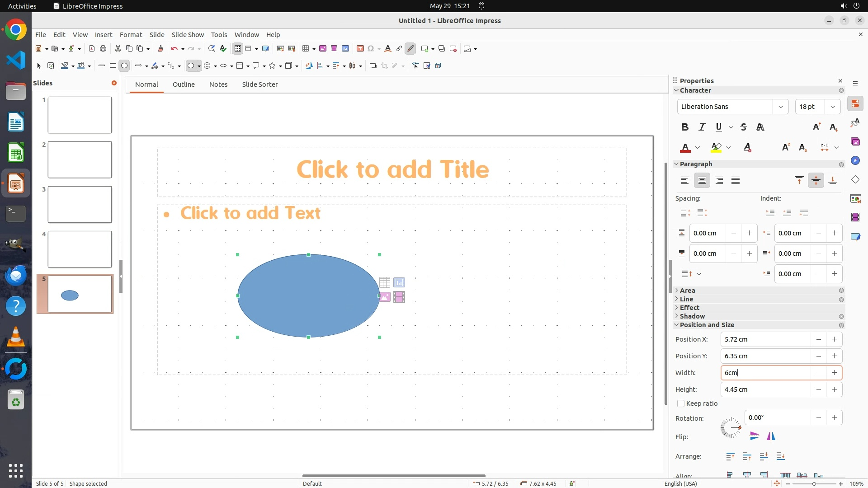868x488 pixels.
Task: Expand the Shadow section
Action: tap(692, 316)
